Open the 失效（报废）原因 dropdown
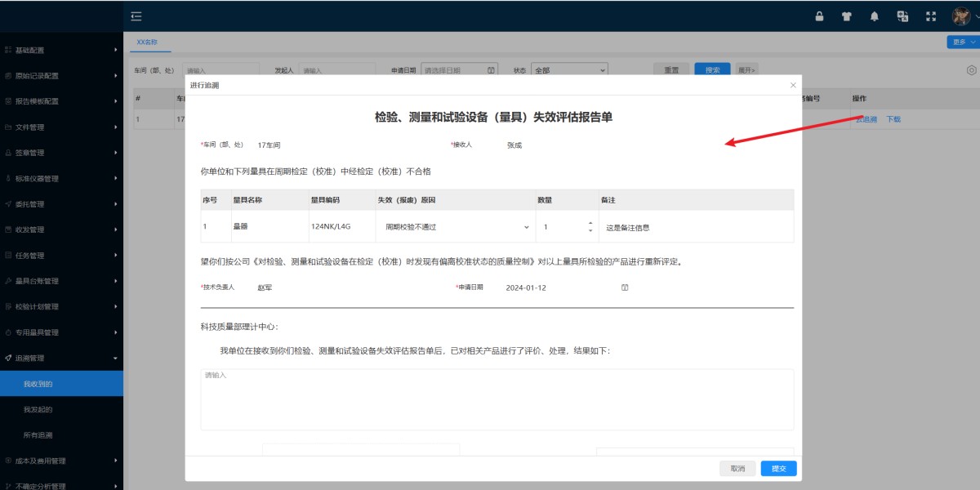The image size is (980, 490). coord(527,226)
